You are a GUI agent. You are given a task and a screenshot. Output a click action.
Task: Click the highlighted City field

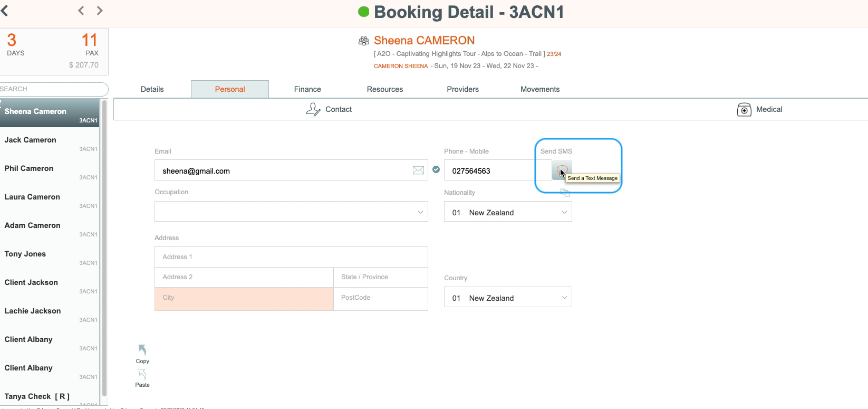[244, 299]
